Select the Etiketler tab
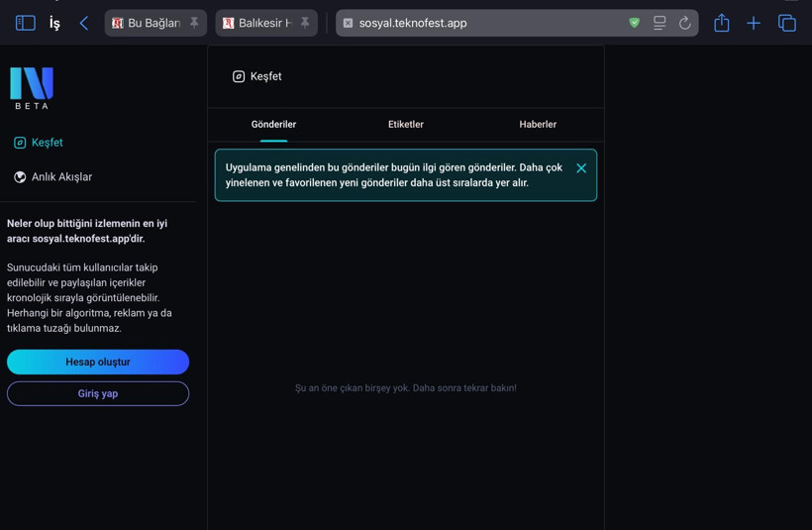Viewport: 812px width, 530px height. click(406, 125)
